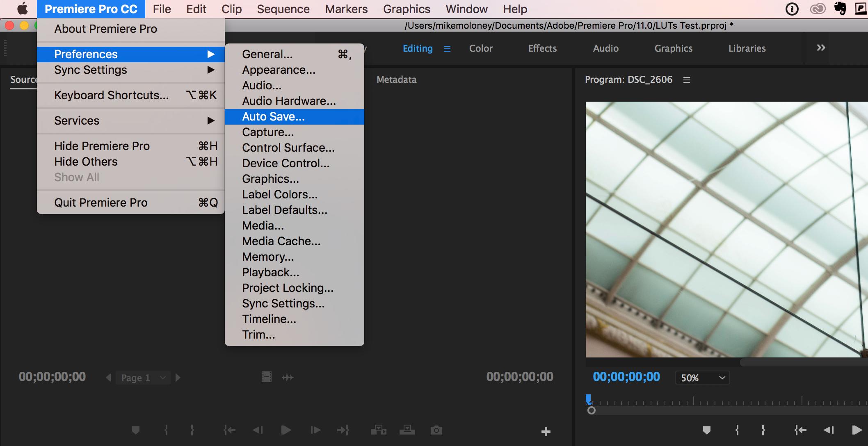Viewport: 868px width, 446px height.
Task: Open the Editing workspace menu icon
Action: [447, 49]
